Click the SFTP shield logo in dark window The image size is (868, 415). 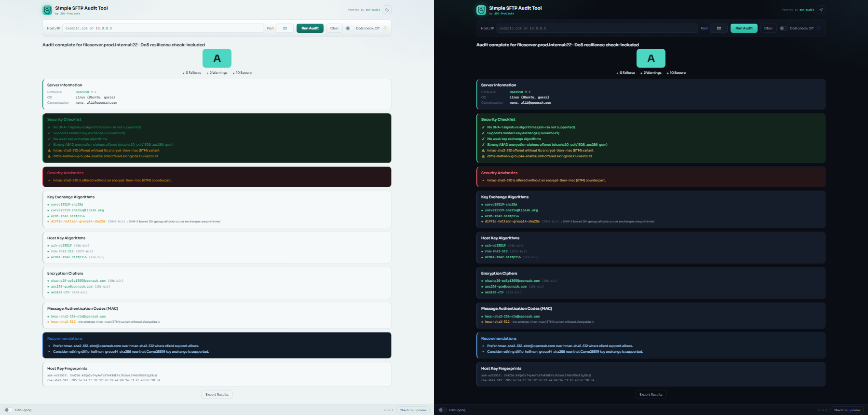[481, 10]
